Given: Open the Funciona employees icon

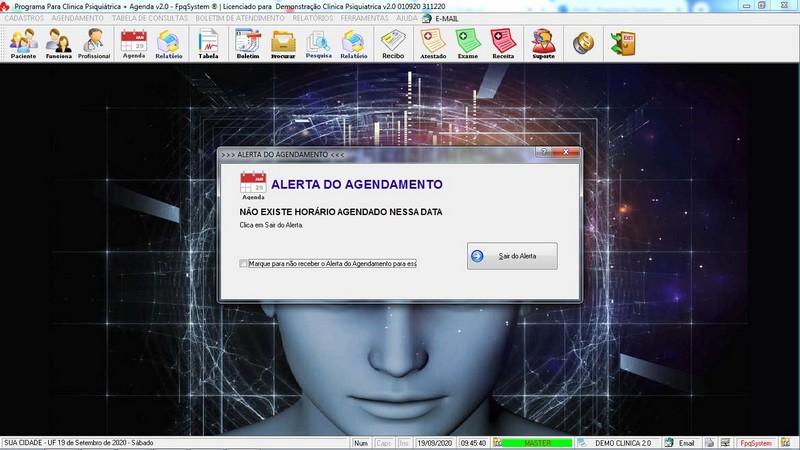Looking at the screenshot, I should (58, 44).
